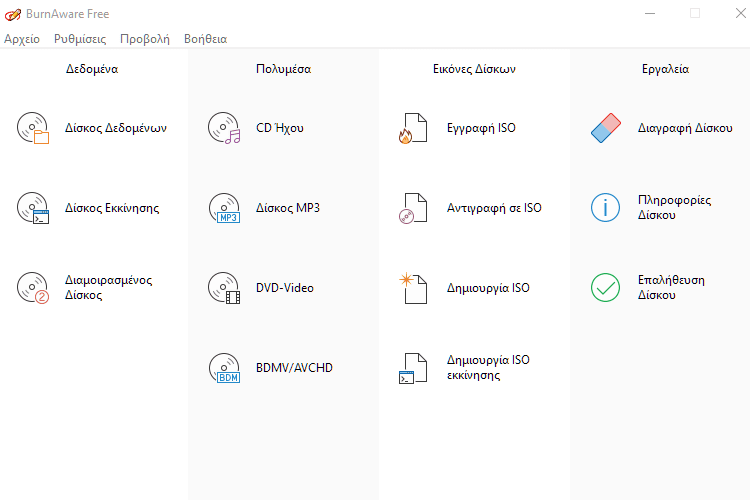Open the Αρχείο menu
Screen dimensions: 750x500
pos(22,39)
